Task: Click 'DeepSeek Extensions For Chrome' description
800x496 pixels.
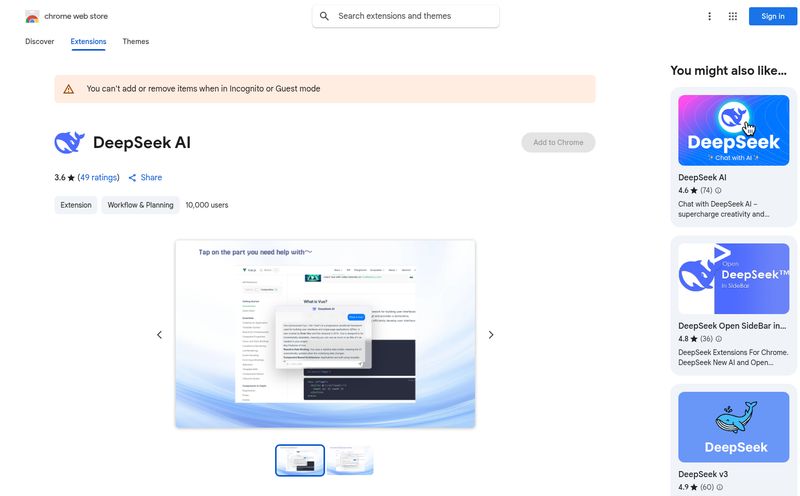Action: point(733,358)
